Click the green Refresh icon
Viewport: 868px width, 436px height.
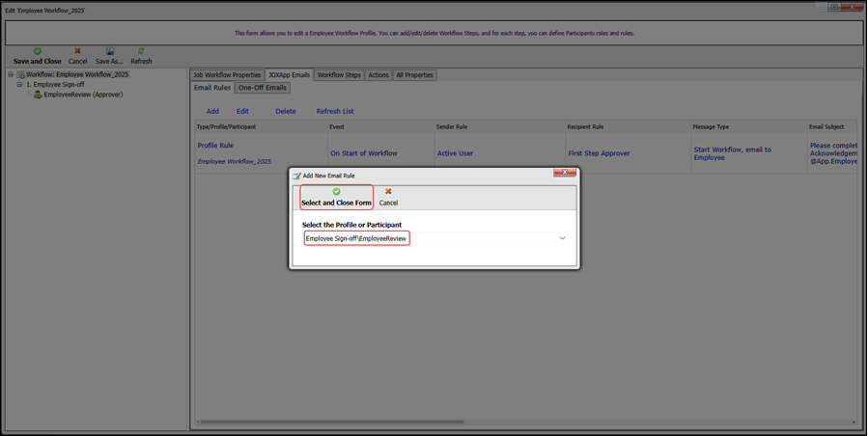coord(141,51)
